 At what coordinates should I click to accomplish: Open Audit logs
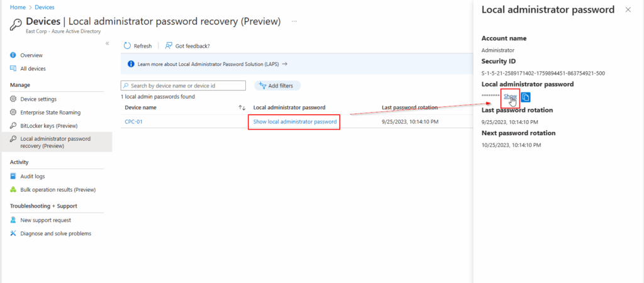click(x=32, y=176)
